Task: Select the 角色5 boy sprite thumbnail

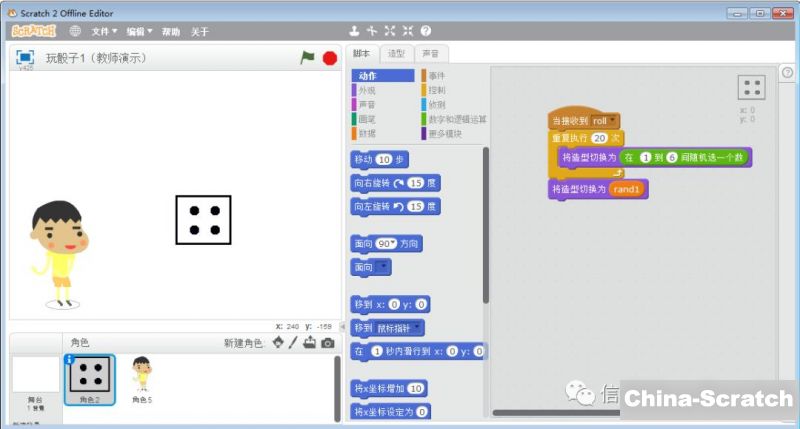Action: (142, 377)
